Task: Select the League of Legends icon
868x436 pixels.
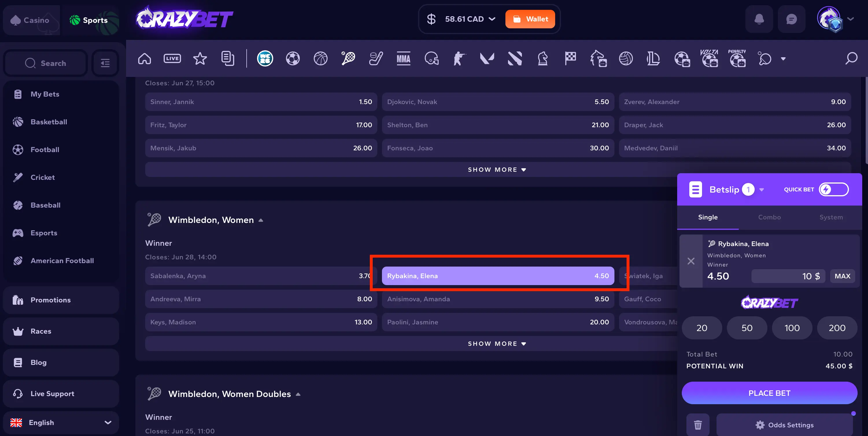Action: [654, 59]
